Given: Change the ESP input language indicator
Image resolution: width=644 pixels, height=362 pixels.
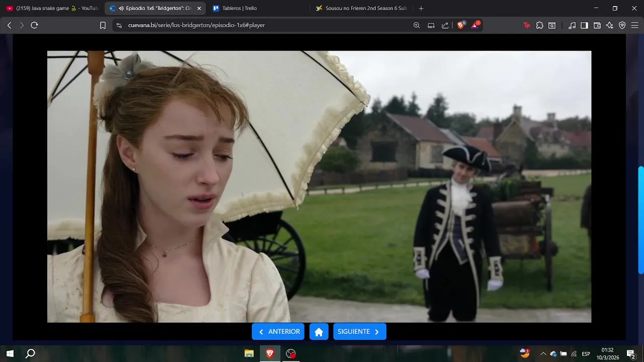Looking at the screenshot, I should tap(586, 354).
